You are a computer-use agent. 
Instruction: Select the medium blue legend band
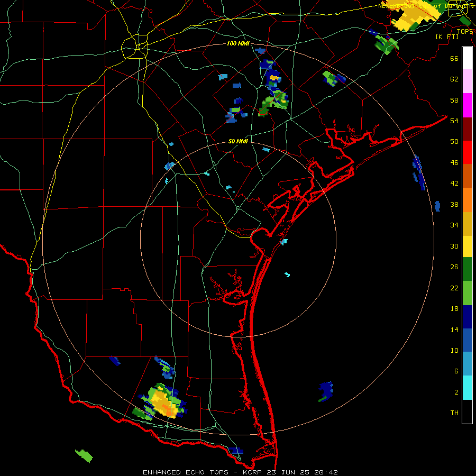(467, 340)
